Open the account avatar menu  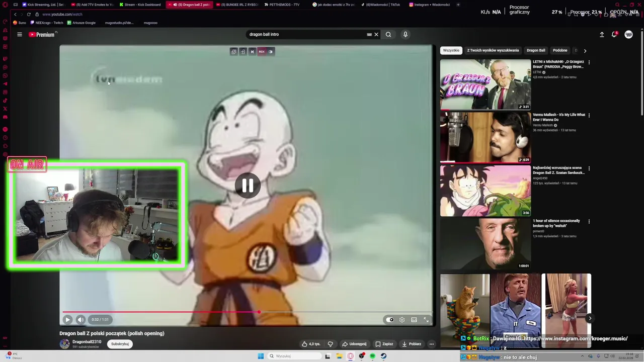[628, 35]
